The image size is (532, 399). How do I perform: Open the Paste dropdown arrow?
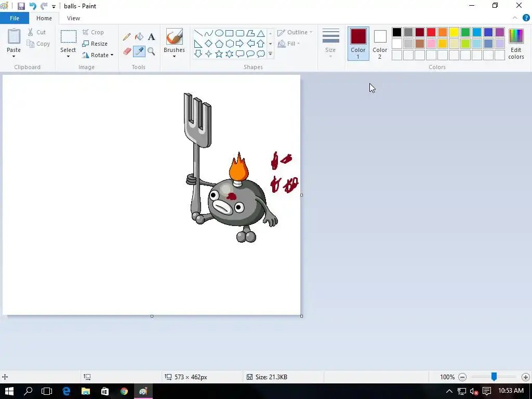pos(14,56)
